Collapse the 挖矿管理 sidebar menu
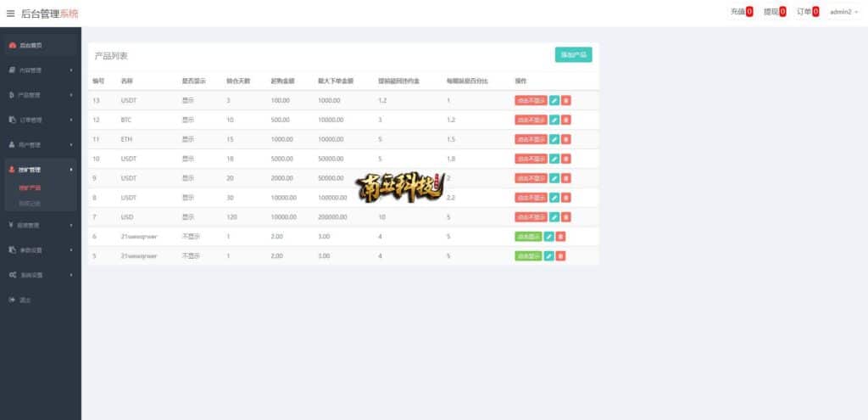868x420 pixels. pos(41,170)
